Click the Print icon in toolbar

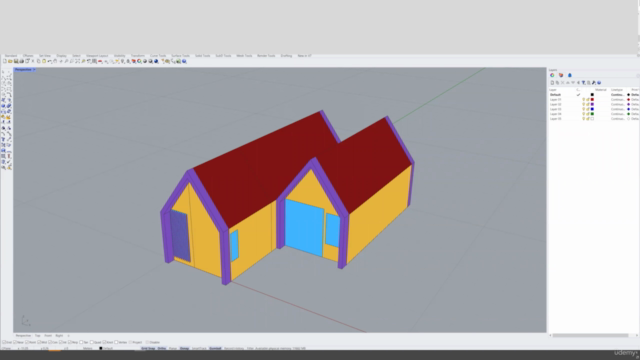pyautogui.click(x=22, y=61)
